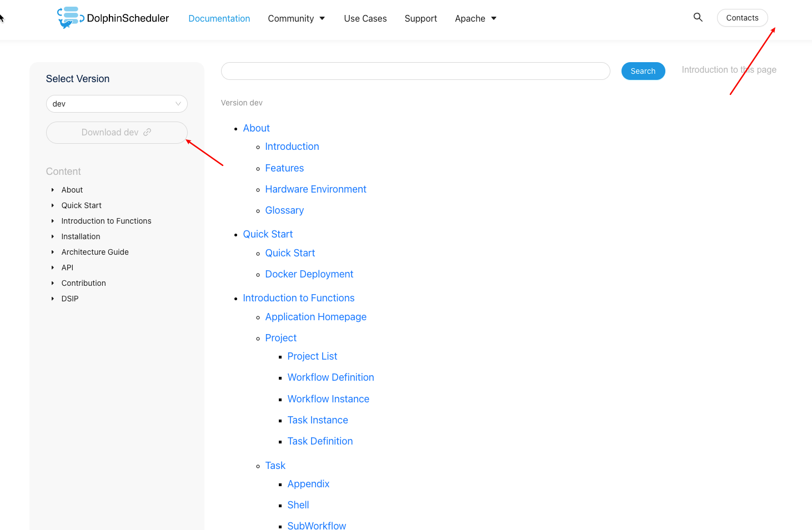Click the DolphinScheduler logo icon
This screenshot has height=530, width=812.
(x=70, y=18)
